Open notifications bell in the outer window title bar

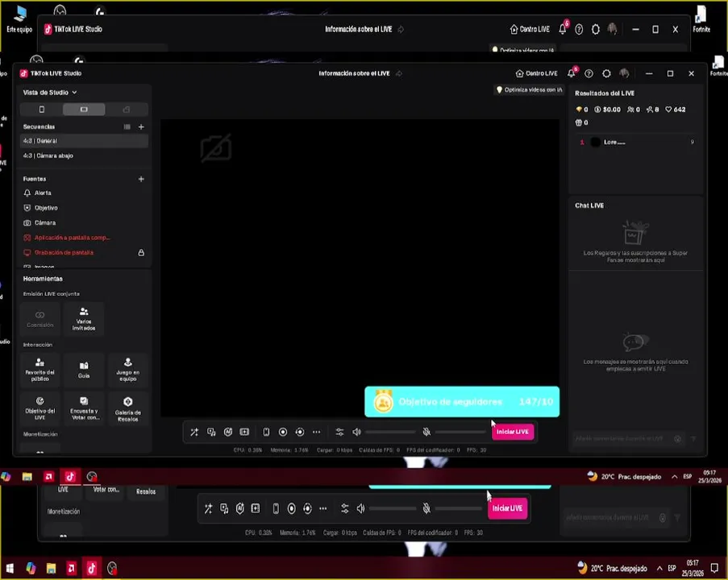point(563,29)
